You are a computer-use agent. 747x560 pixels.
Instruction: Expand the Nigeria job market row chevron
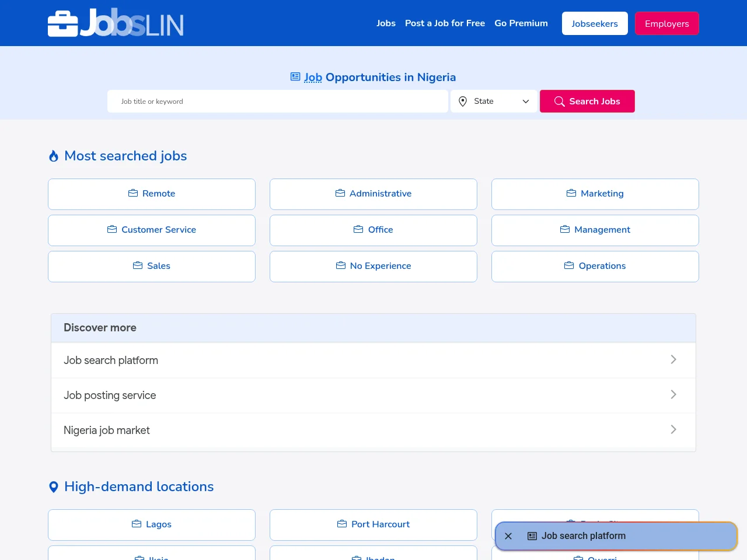tap(673, 429)
